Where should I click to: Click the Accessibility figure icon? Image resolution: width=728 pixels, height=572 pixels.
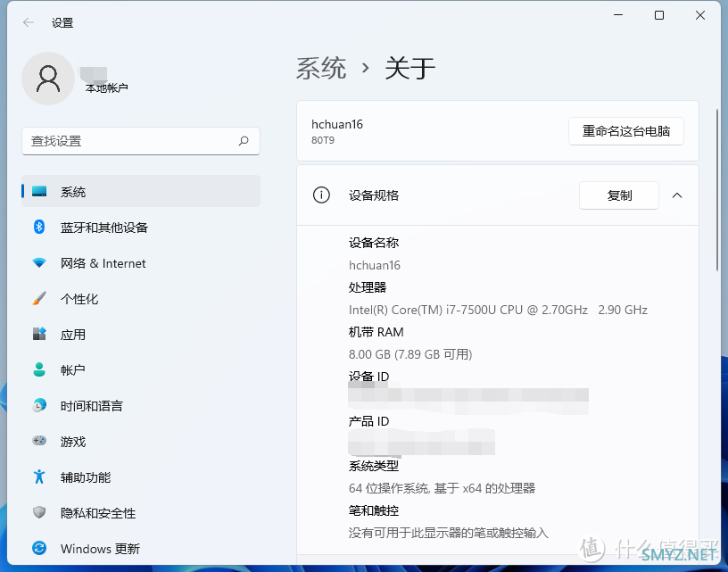[x=39, y=477]
